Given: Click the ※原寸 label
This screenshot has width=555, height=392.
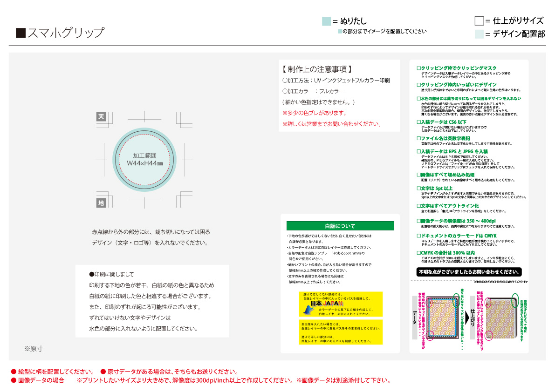Looking at the screenshot, I should (x=34, y=349).
